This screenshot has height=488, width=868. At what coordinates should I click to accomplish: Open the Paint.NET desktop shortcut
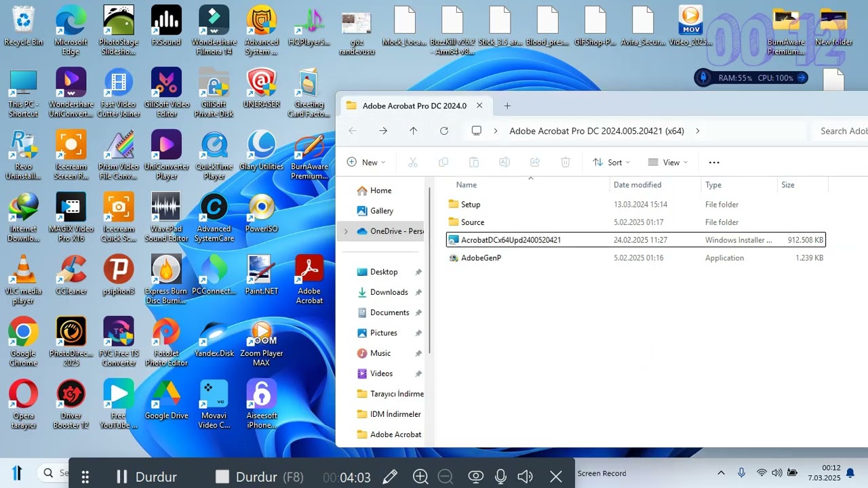[x=262, y=275]
